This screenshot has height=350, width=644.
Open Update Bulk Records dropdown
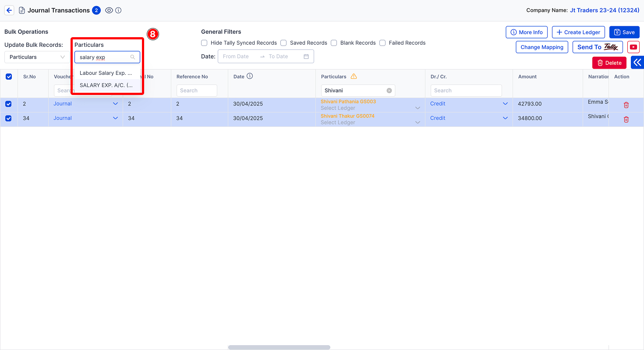pos(37,57)
